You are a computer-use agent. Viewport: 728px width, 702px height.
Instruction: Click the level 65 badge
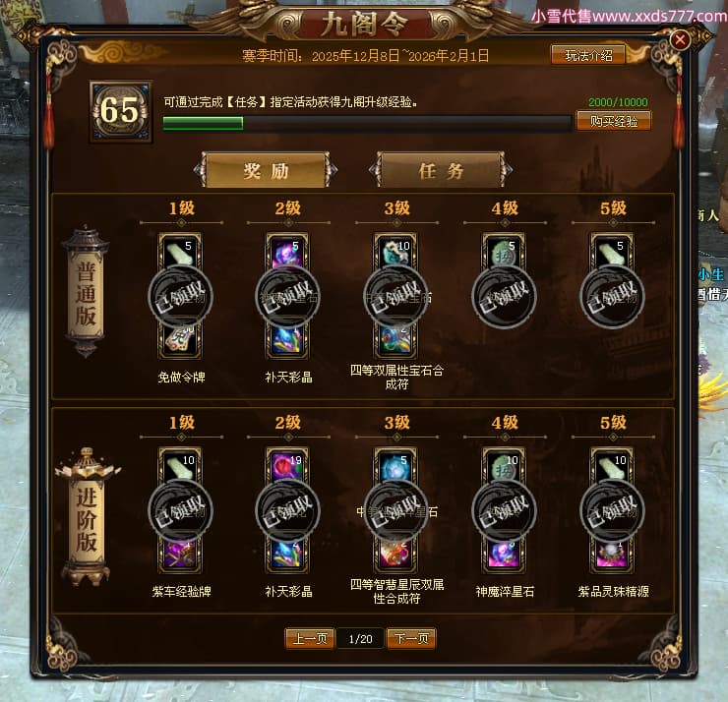(121, 110)
